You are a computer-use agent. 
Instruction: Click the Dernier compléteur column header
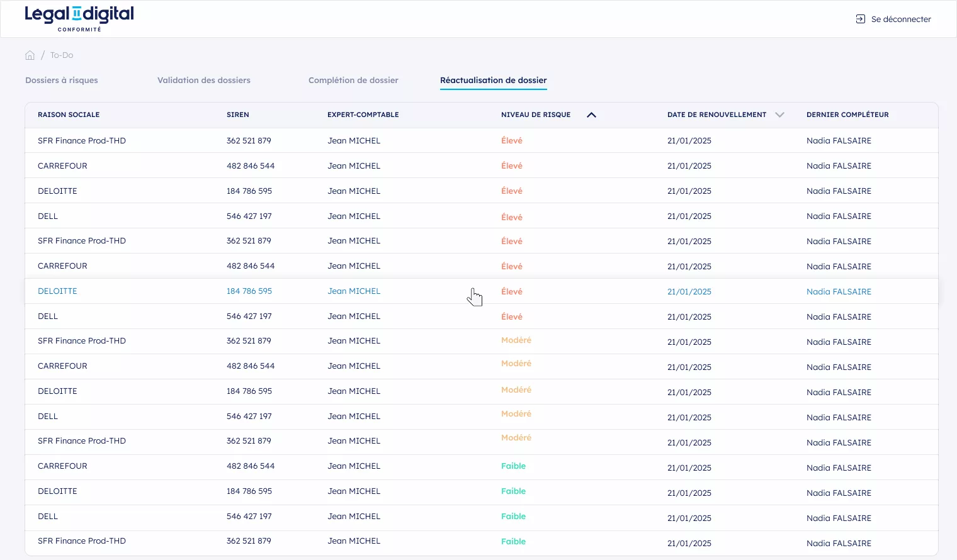pyautogui.click(x=847, y=115)
